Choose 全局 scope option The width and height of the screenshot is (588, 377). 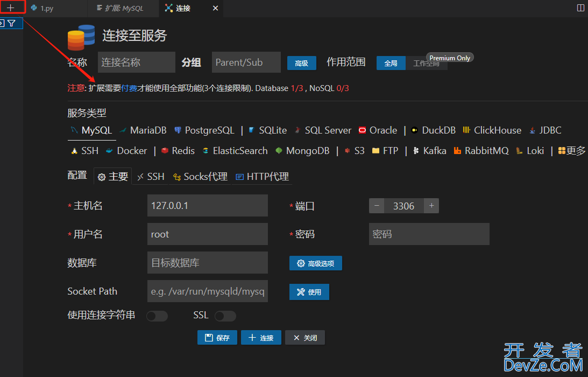(391, 63)
